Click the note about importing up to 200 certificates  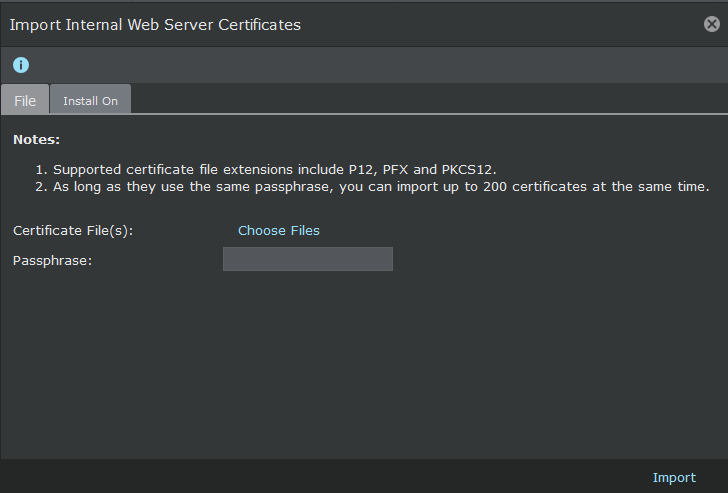381,187
